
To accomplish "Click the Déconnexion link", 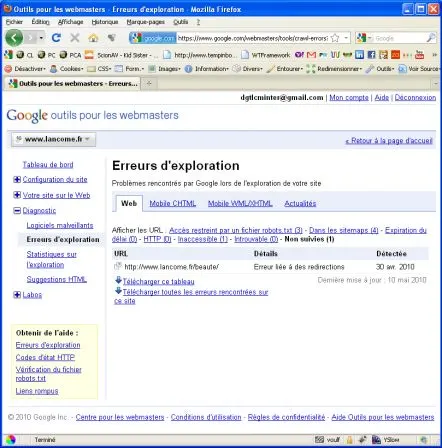I will 415,97.
